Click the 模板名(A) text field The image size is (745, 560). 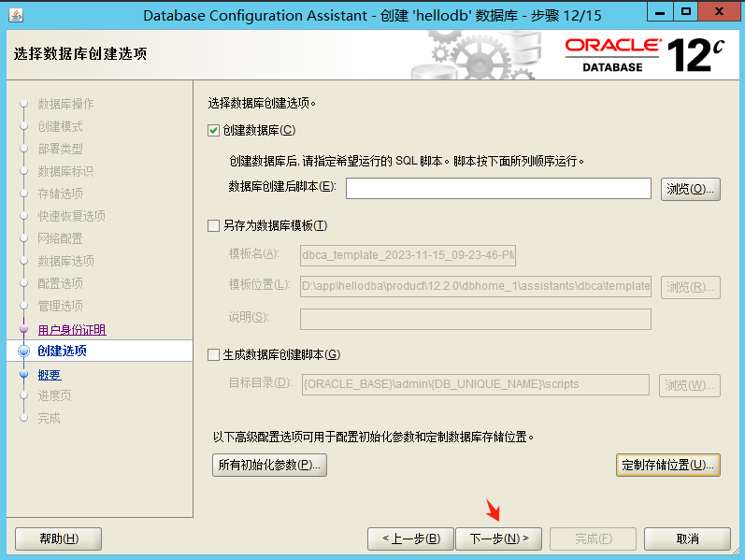pyautogui.click(x=408, y=255)
